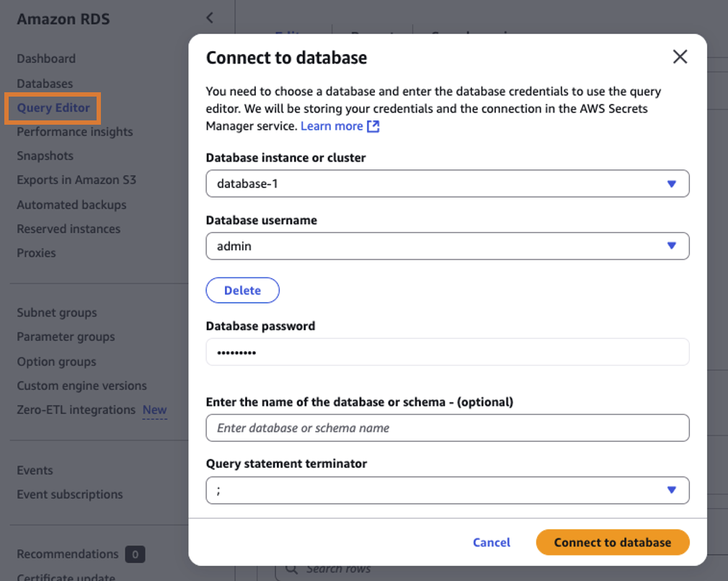The image size is (728, 581).
Task: Expand the Database instance or cluster dropdown
Action: 447,184
